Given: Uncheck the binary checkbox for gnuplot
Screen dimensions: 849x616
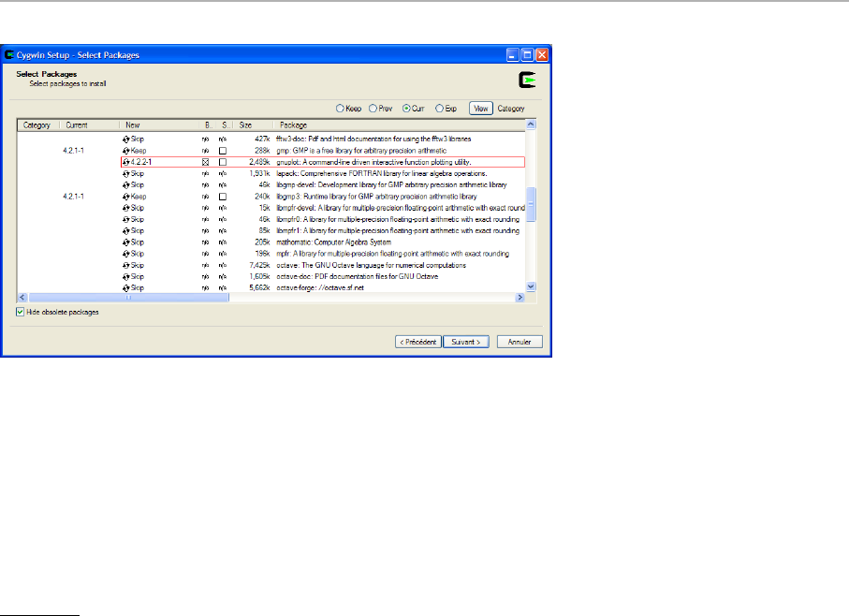Looking at the screenshot, I should (x=205, y=162).
